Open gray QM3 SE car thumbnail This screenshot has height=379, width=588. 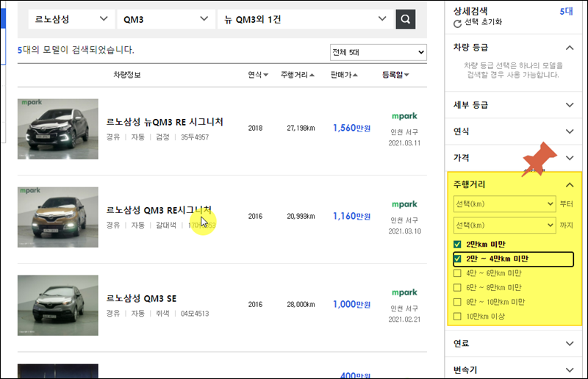pyautogui.click(x=58, y=305)
